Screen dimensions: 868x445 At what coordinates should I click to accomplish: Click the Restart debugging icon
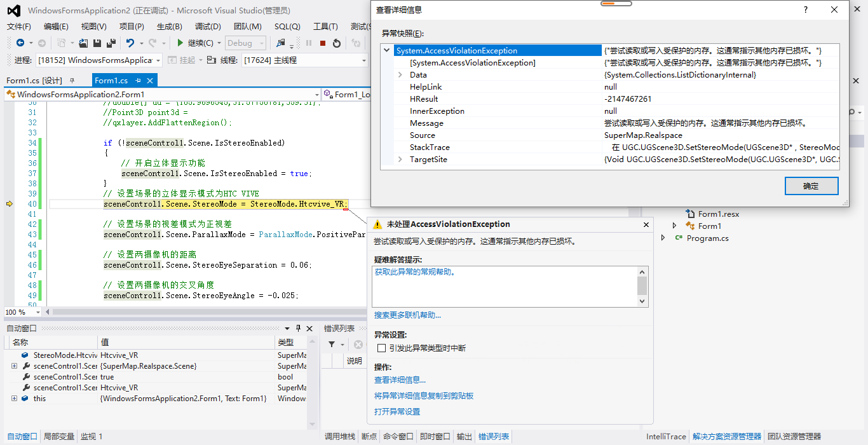337,43
